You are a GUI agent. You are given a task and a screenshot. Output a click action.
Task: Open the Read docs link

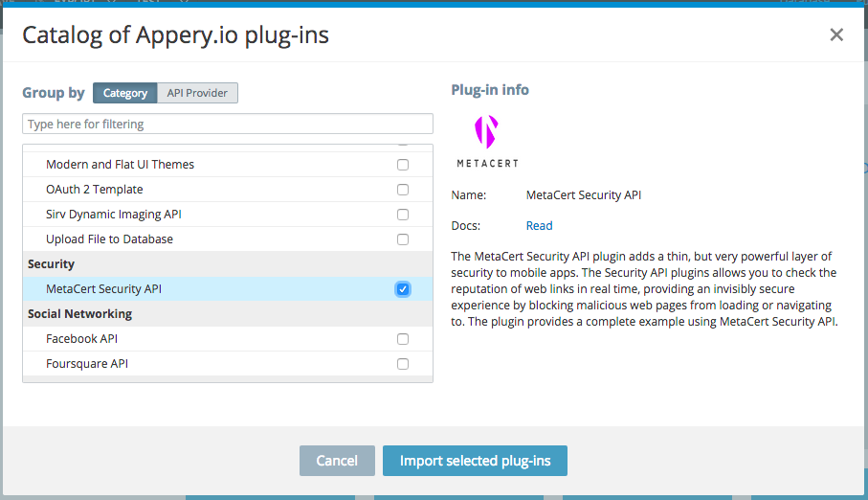(539, 226)
